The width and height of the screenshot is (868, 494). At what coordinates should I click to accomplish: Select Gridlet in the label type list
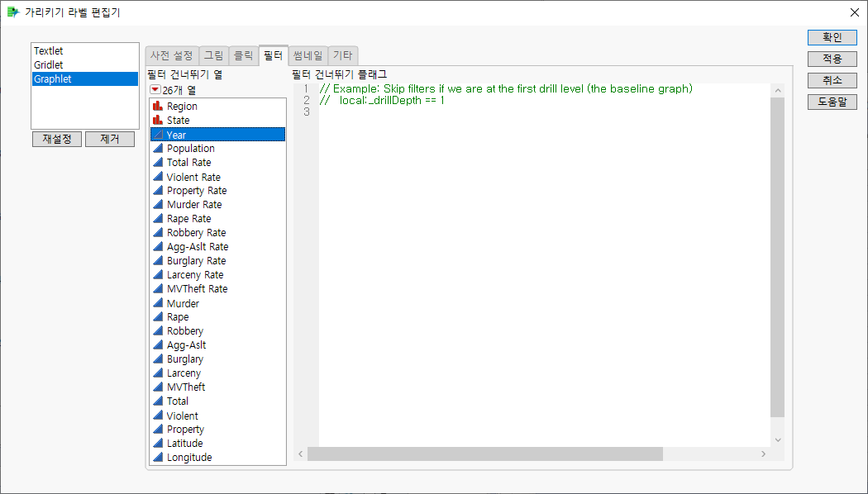tap(84, 64)
